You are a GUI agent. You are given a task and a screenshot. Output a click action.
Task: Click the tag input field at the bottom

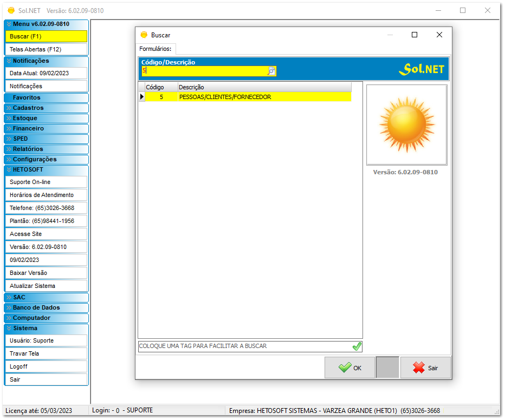244,346
